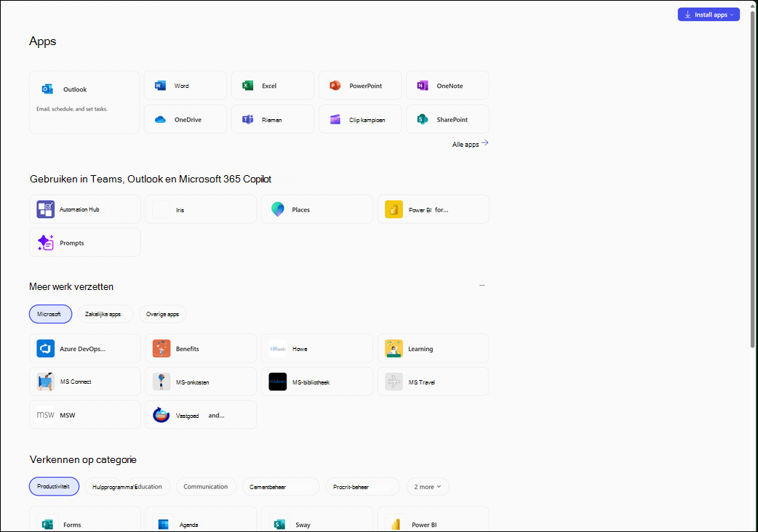Open the Prompts sparkle icon
The height and width of the screenshot is (532, 758).
coord(45,243)
